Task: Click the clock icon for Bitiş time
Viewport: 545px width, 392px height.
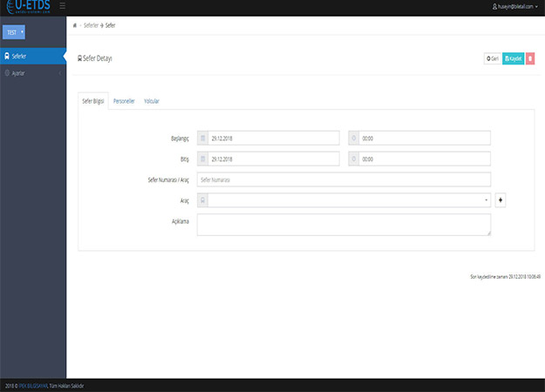Action: tap(353, 159)
